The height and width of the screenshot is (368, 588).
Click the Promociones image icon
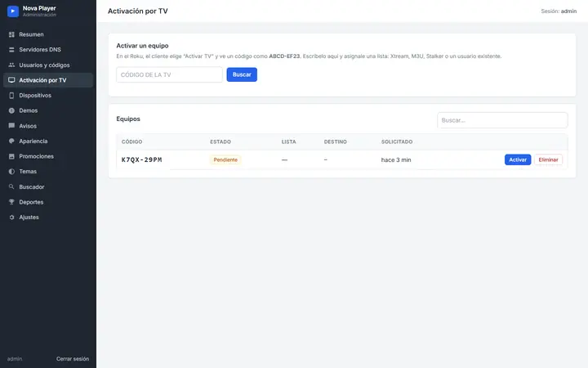pos(11,156)
